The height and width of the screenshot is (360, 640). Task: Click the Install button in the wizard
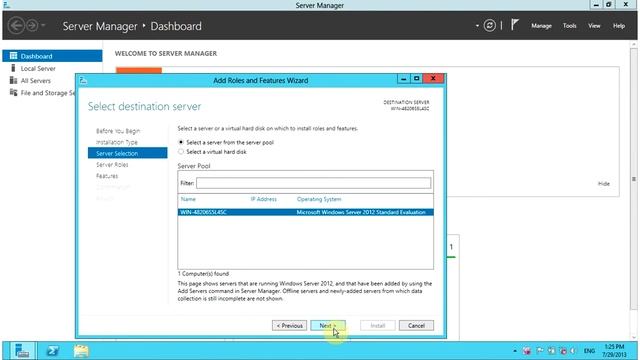[x=378, y=325]
